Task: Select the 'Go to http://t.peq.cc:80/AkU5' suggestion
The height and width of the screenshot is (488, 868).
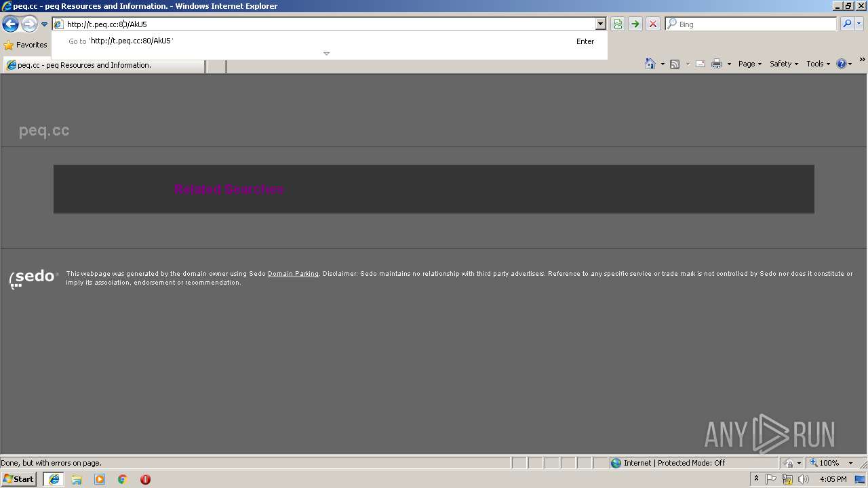Action: (x=330, y=41)
